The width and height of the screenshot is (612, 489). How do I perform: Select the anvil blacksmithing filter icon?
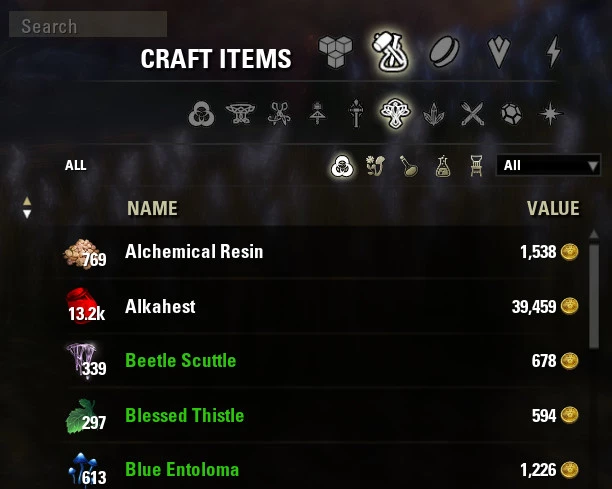click(x=240, y=114)
